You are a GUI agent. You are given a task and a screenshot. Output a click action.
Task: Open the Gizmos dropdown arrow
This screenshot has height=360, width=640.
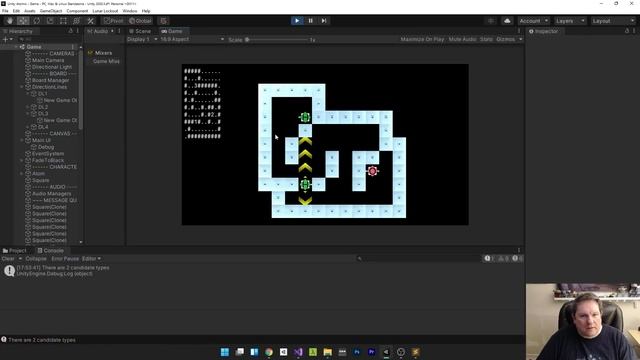(520, 40)
